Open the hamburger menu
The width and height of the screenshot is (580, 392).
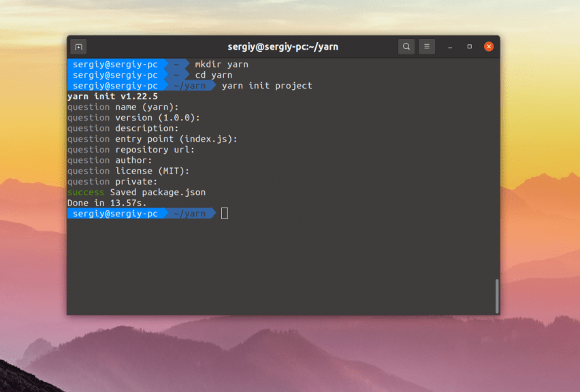tap(426, 46)
